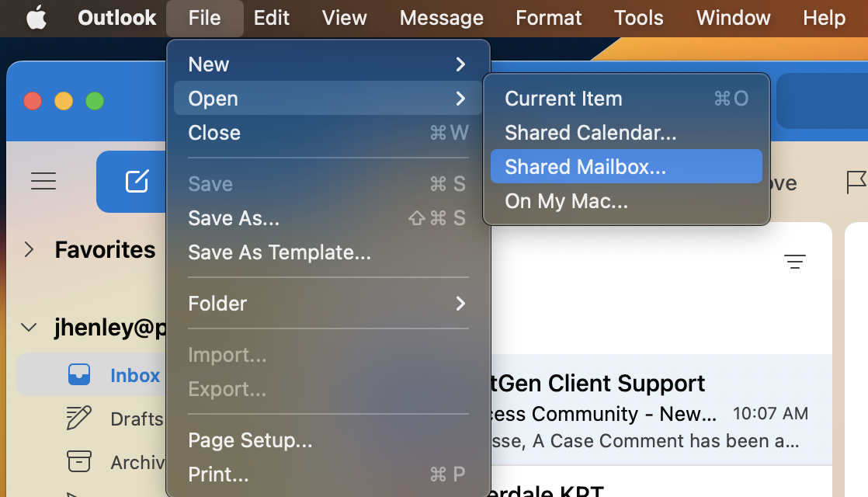Choose Close from the File menu

click(328, 133)
